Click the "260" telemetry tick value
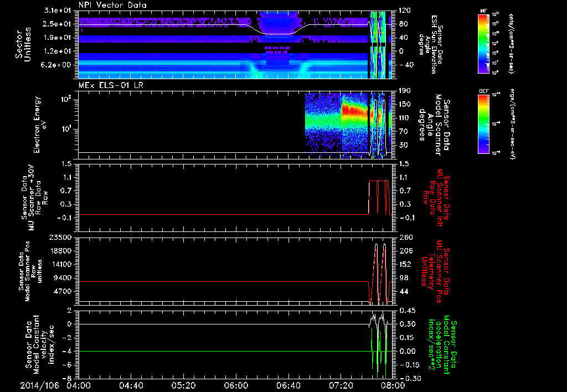Screen dimensions: 567x392 [405, 238]
